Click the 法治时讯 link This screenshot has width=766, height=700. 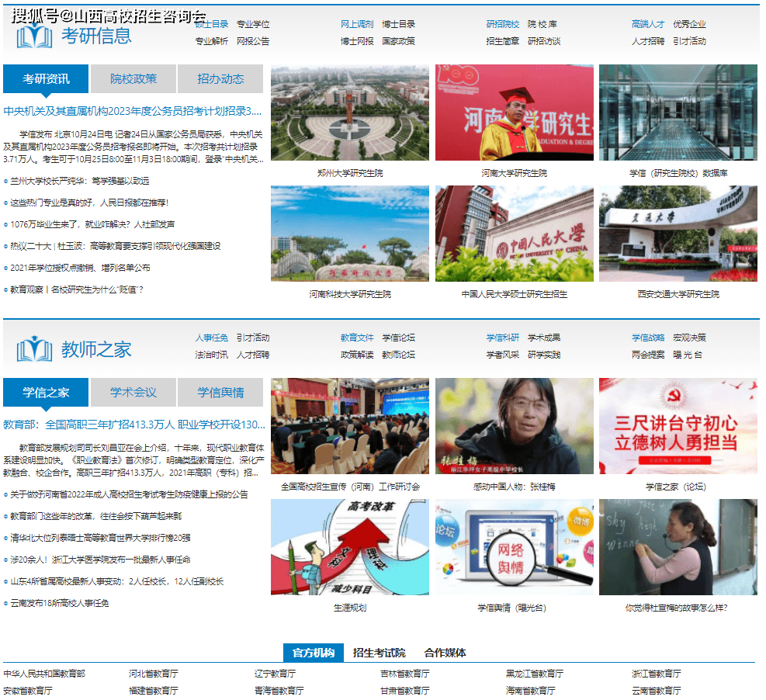click(x=212, y=355)
